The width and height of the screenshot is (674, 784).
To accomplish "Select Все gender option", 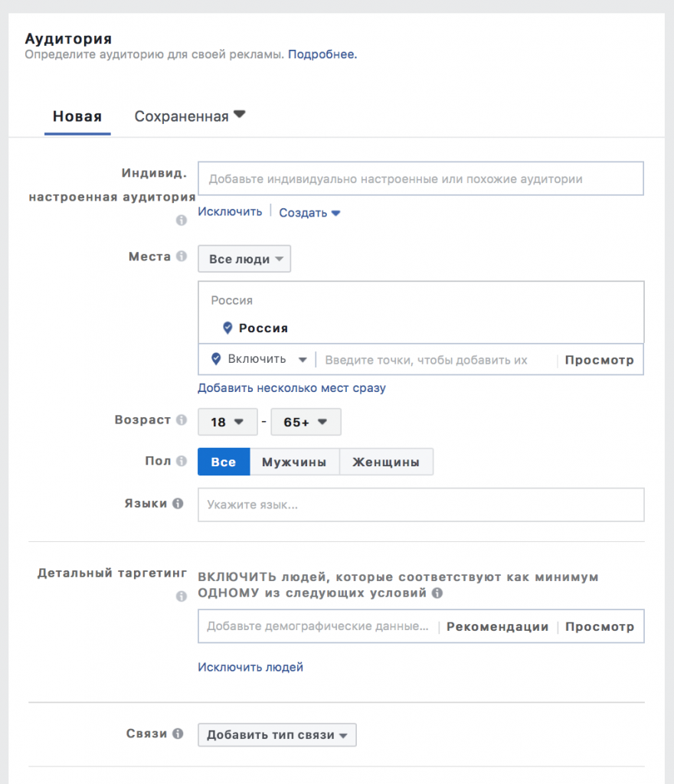I will coord(224,462).
